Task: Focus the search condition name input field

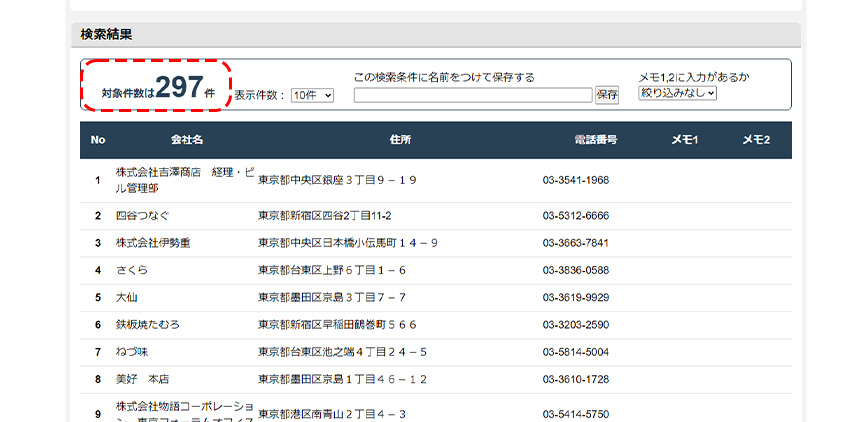Action: click(x=473, y=95)
